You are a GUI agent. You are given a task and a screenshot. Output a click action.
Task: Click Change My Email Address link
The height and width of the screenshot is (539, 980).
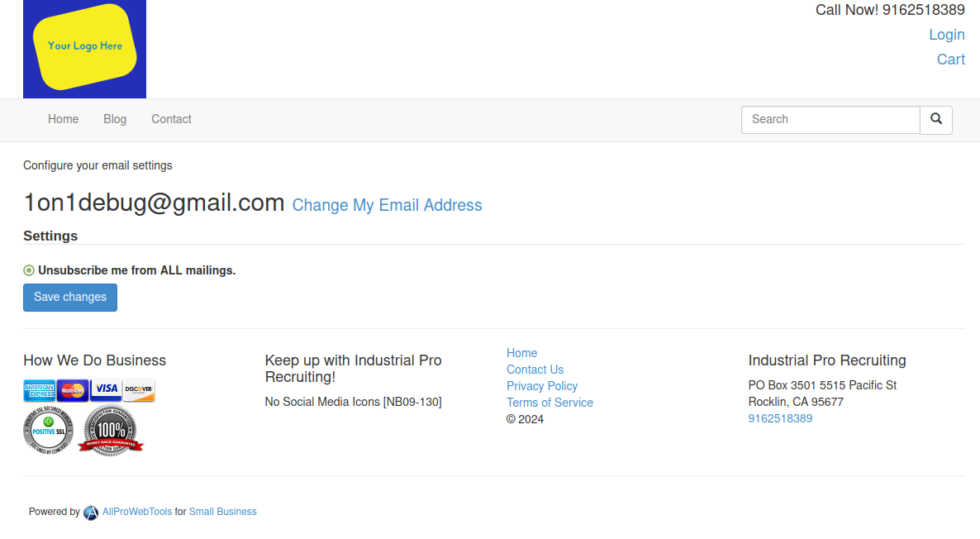[x=387, y=205]
